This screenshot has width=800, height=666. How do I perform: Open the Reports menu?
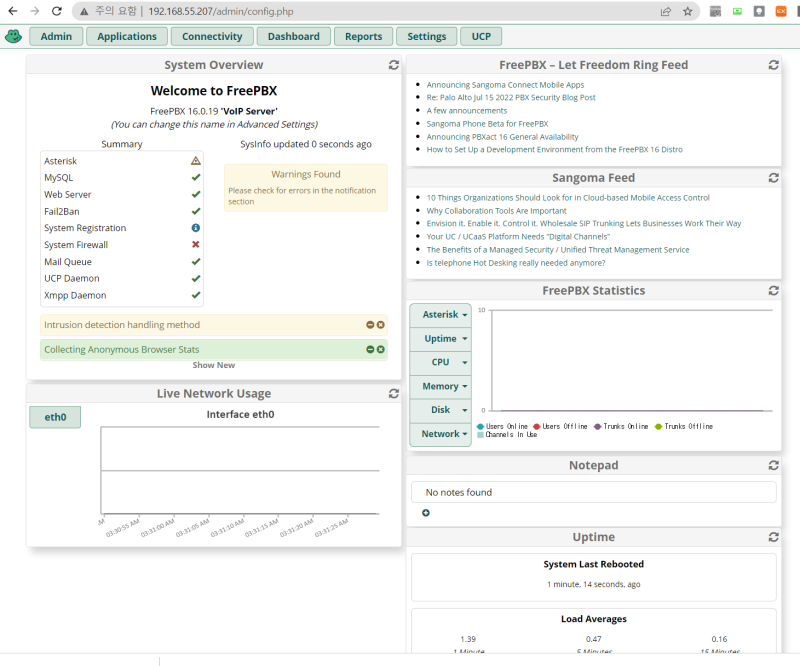tap(363, 36)
